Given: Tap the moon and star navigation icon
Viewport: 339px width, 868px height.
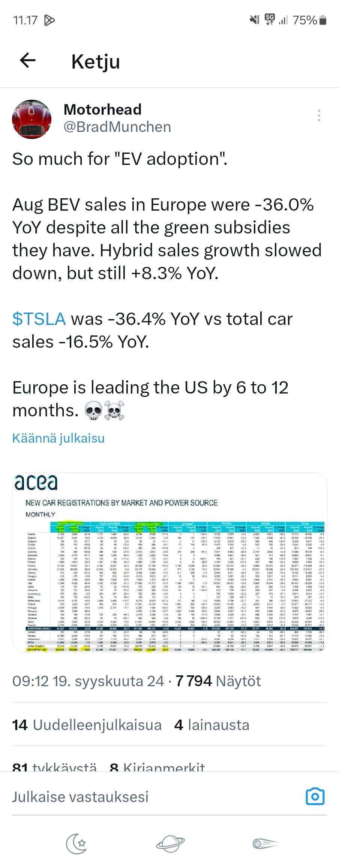Looking at the screenshot, I should click(x=76, y=843).
